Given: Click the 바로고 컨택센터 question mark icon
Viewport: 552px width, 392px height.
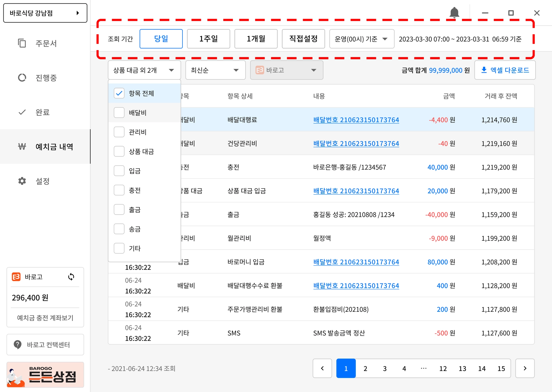Looking at the screenshot, I should (x=18, y=344).
